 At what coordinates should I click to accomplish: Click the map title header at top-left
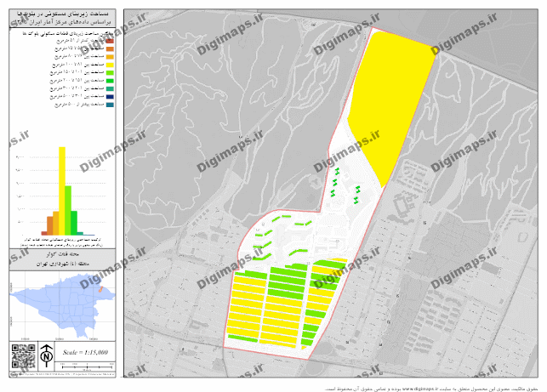60,20
